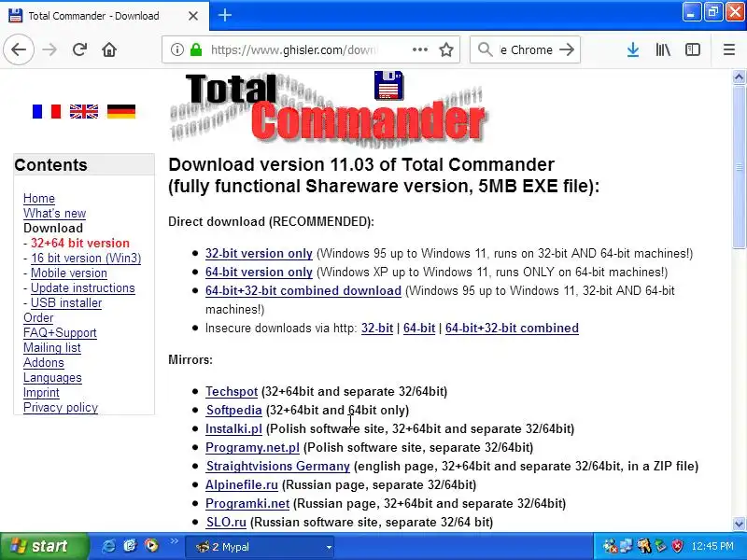Toggle the sidebar view icon
The width and height of the screenshot is (747, 560).
pyautogui.click(x=693, y=49)
